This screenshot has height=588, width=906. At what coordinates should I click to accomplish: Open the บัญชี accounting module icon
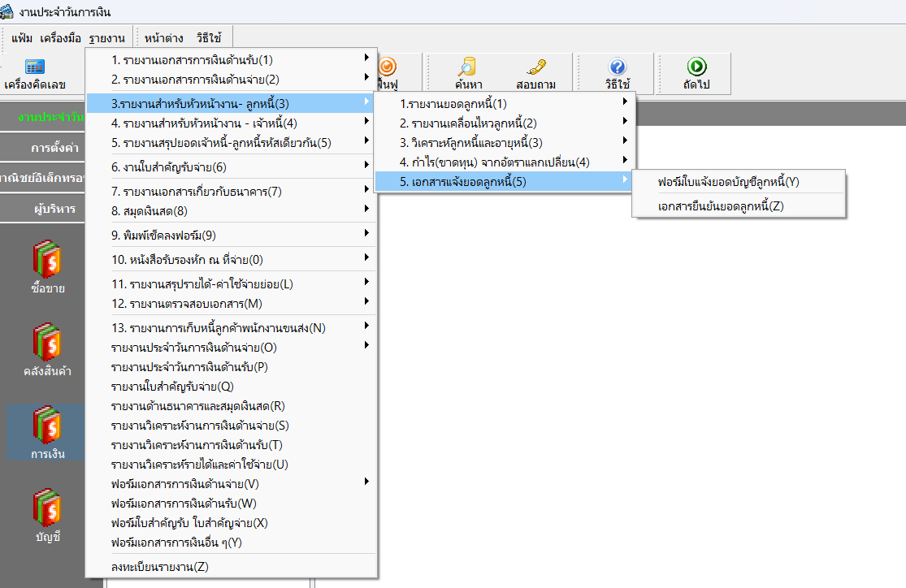(x=46, y=516)
